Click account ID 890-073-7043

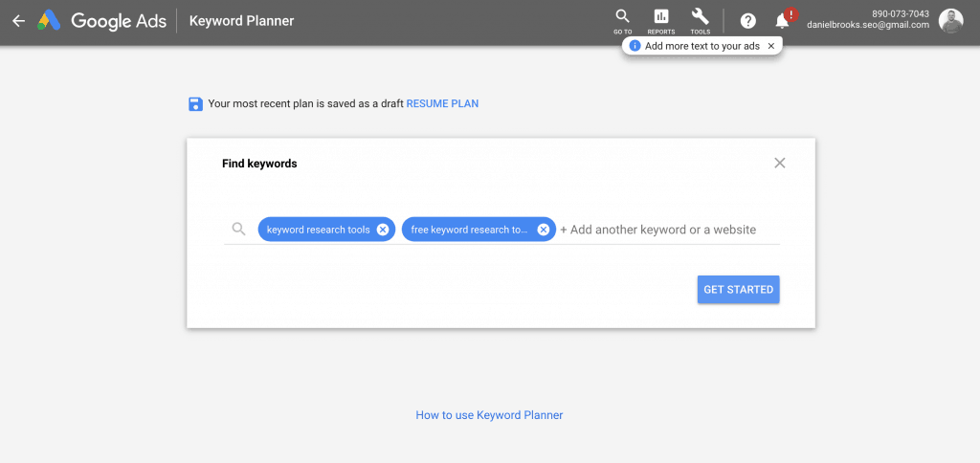click(900, 13)
